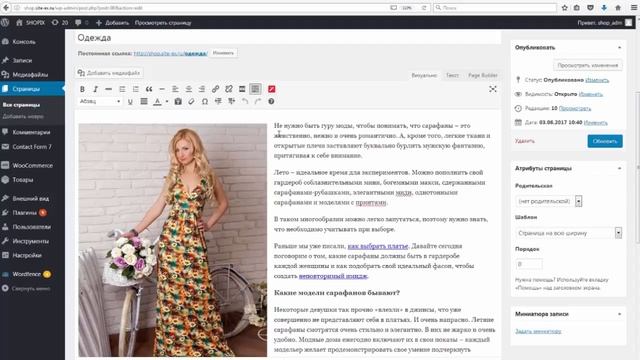This screenshot has width=640, height=360.
Task: Collapse the admin menu (Свернуть меню)
Action: tap(32, 289)
